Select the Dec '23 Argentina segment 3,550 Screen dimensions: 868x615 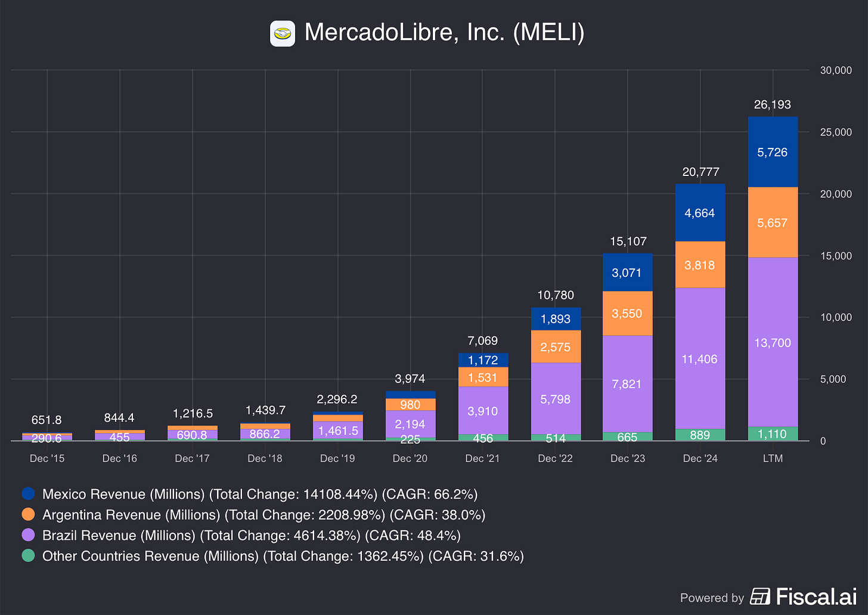[627, 314]
